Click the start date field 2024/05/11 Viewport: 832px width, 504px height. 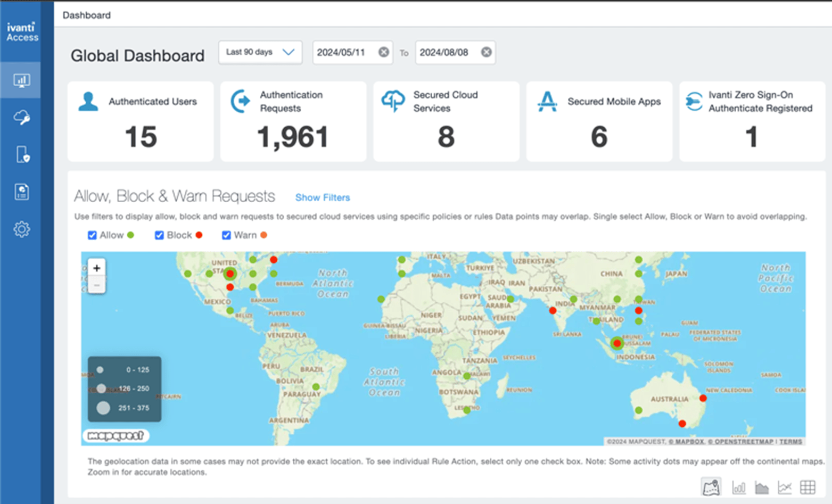coord(353,52)
